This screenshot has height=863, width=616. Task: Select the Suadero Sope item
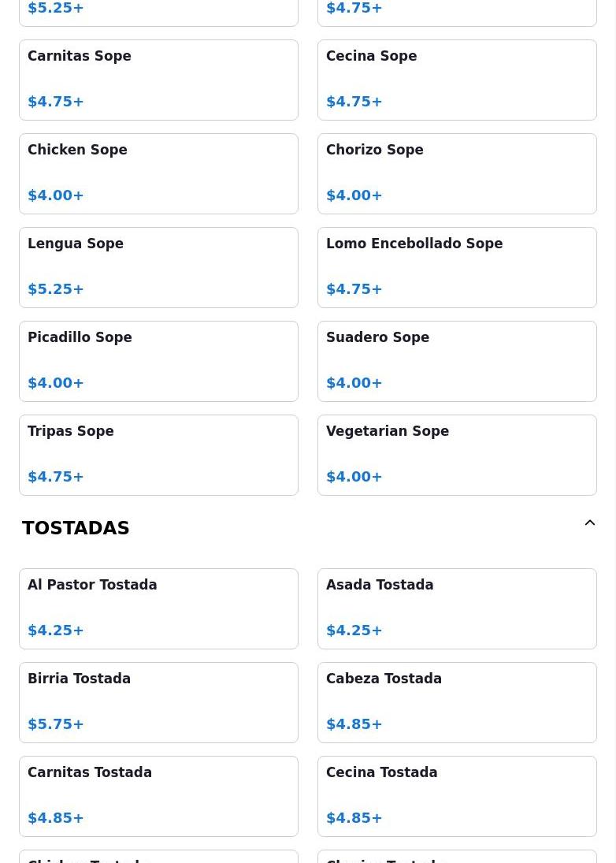457,361
